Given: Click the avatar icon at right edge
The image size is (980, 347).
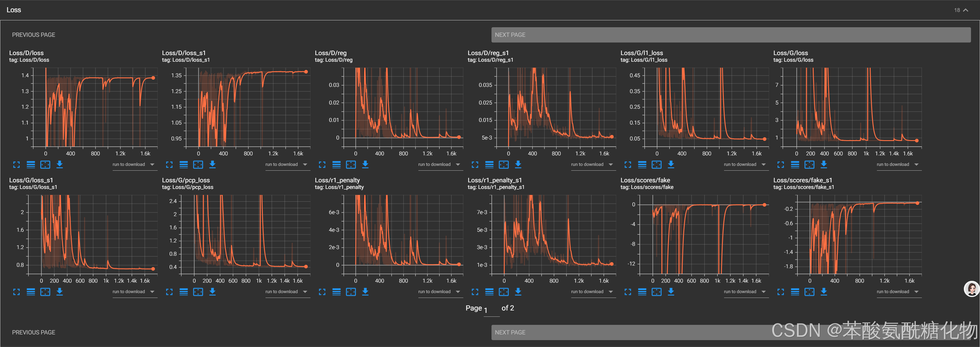Looking at the screenshot, I should click(971, 289).
